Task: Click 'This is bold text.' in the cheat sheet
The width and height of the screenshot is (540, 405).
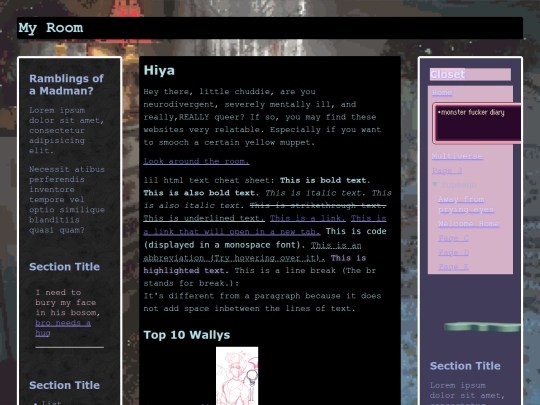Action: coord(325,180)
